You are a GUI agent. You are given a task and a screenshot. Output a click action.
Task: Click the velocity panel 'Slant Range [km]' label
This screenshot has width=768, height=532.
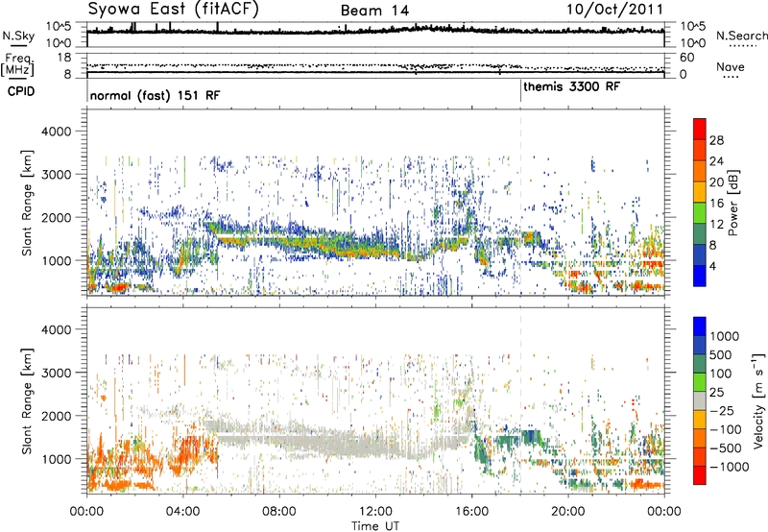(x=27, y=400)
